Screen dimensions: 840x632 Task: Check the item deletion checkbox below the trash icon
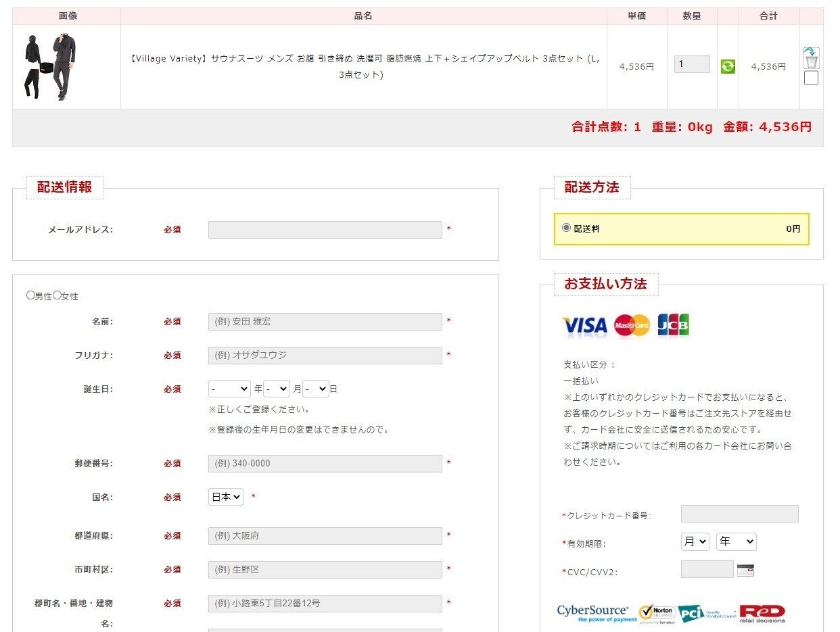(810, 78)
